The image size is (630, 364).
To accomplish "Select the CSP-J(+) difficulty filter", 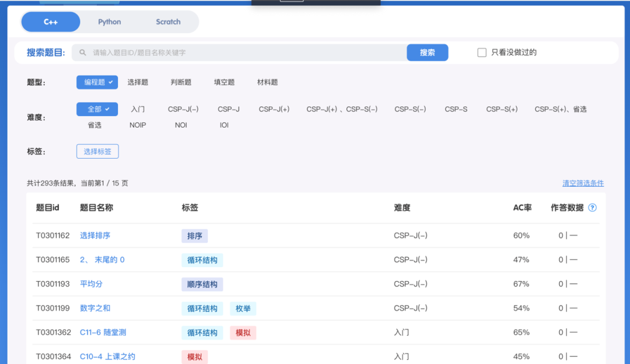I will pyautogui.click(x=274, y=109).
